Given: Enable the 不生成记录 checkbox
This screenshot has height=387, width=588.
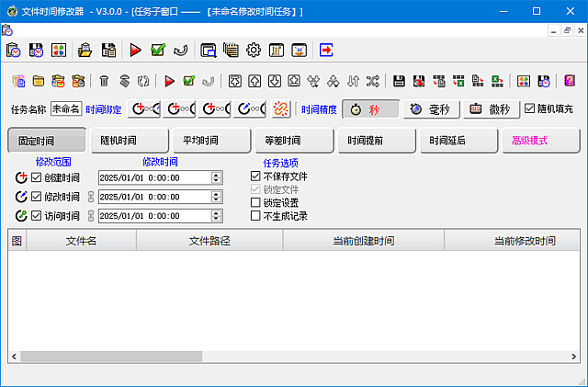Looking at the screenshot, I should click(256, 216).
